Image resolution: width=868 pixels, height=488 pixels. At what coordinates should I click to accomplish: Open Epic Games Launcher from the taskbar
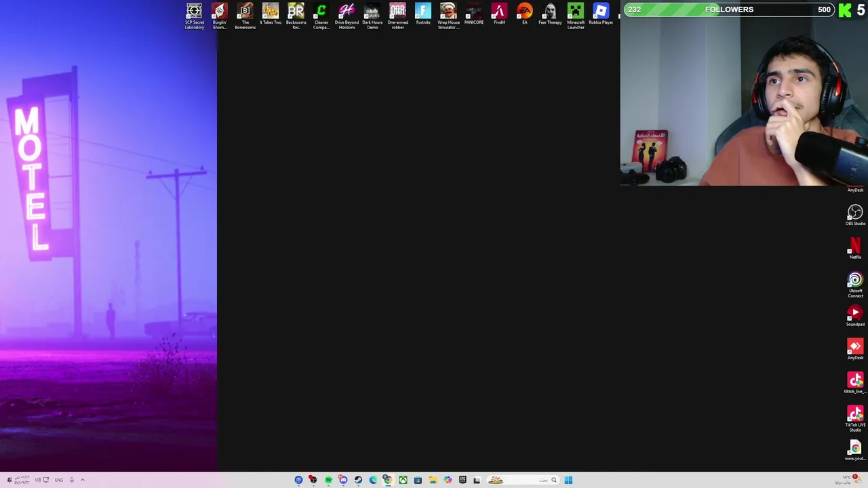coord(462,480)
